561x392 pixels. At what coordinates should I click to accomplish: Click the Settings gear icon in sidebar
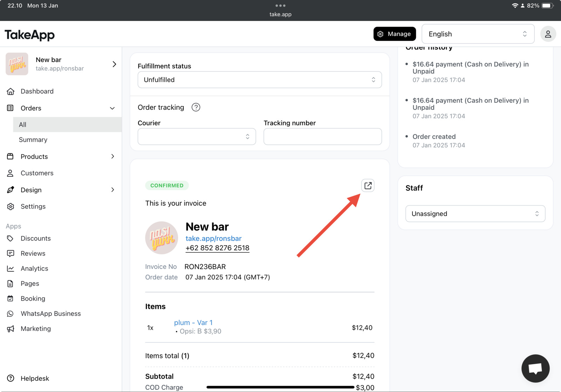tap(11, 207)
